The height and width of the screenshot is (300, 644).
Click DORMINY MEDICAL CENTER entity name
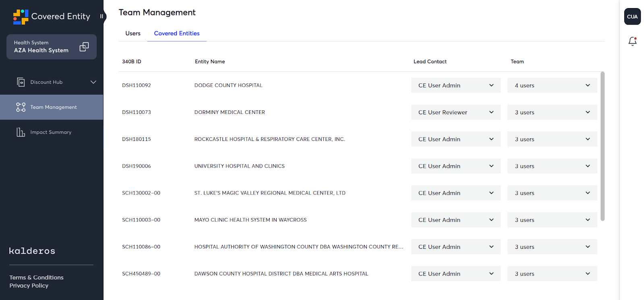point(229,112)
